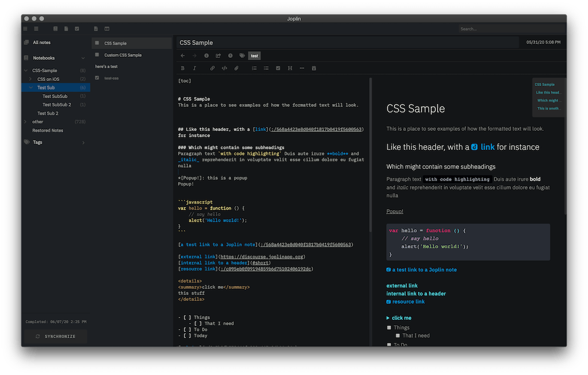Follow internal link to a header
Screen dimensions: 588x375
416,293
